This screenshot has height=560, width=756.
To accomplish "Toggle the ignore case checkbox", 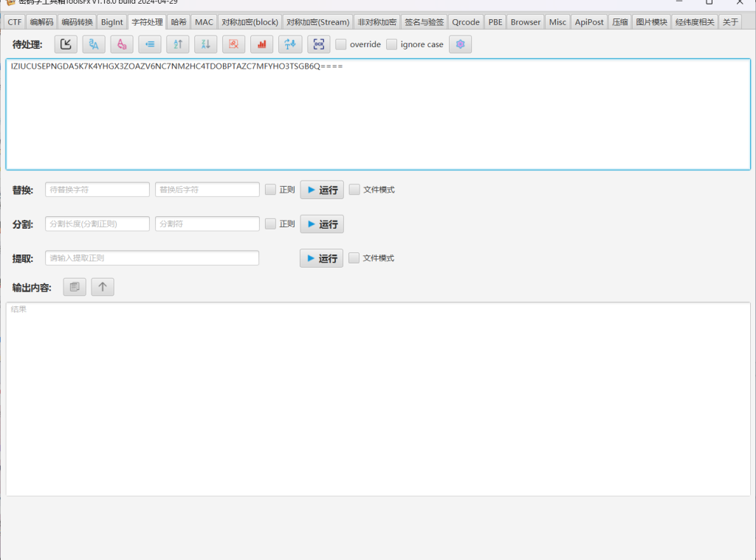I will [x=392, y=44].
